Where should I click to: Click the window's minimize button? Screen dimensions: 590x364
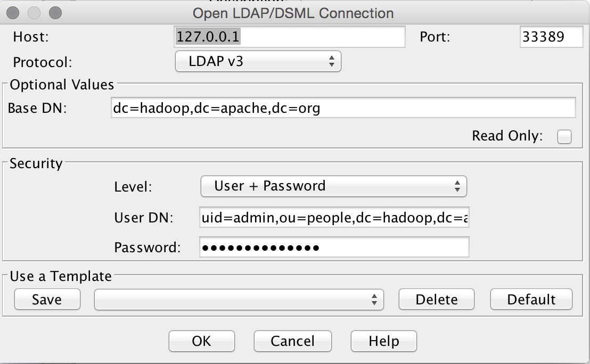click(x=34, y=12)
